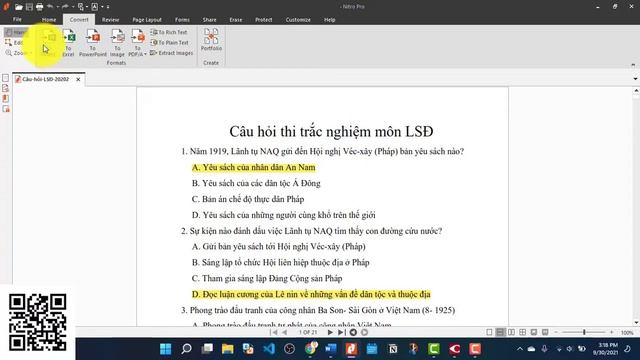
Task: Redo action in quick access toolbar
Action: pos(65,7)
